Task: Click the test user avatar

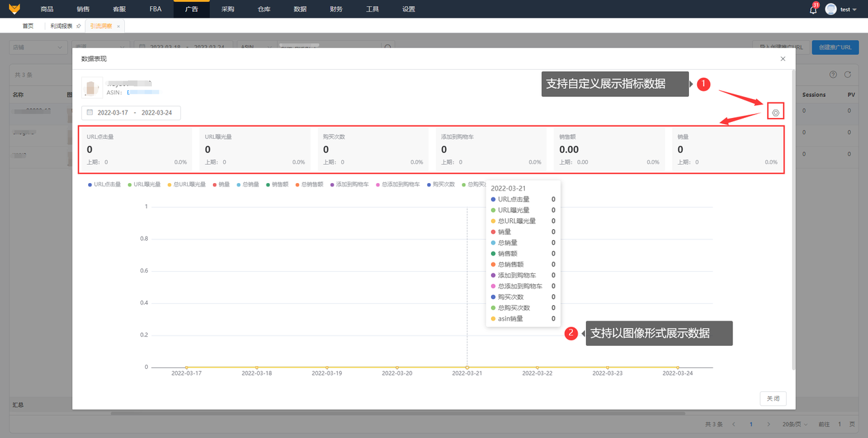Action: coord(831,9)
